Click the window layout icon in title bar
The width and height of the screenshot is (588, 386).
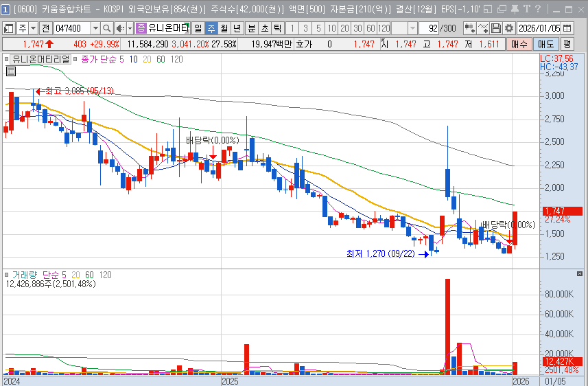pos(488,9)
